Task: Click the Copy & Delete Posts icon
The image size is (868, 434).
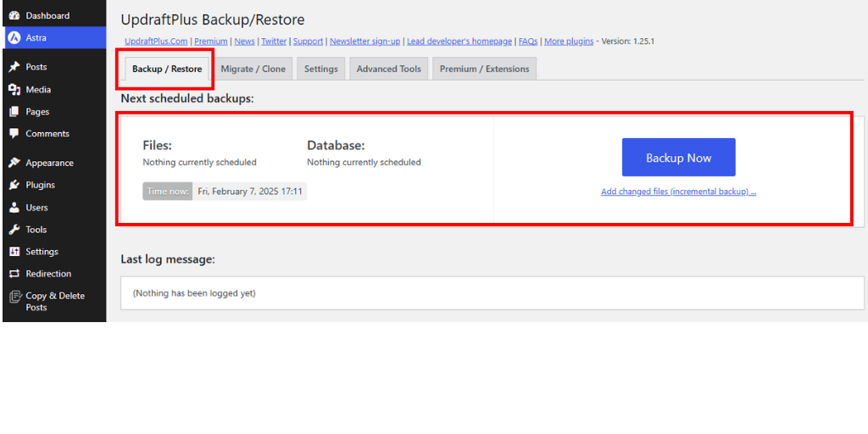Action: click(x=15, y=298)
